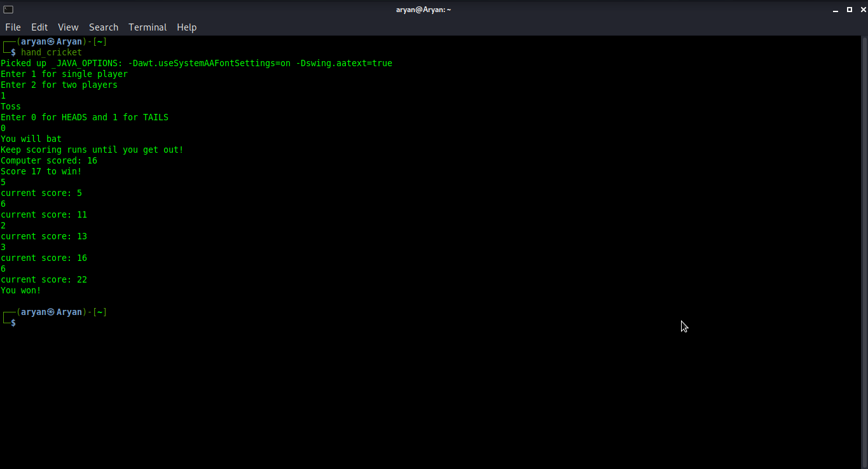Click the 'Computer scored: 16' line
Image resolution: width=868 pixels, height=469 pixels.
(48, 160)
